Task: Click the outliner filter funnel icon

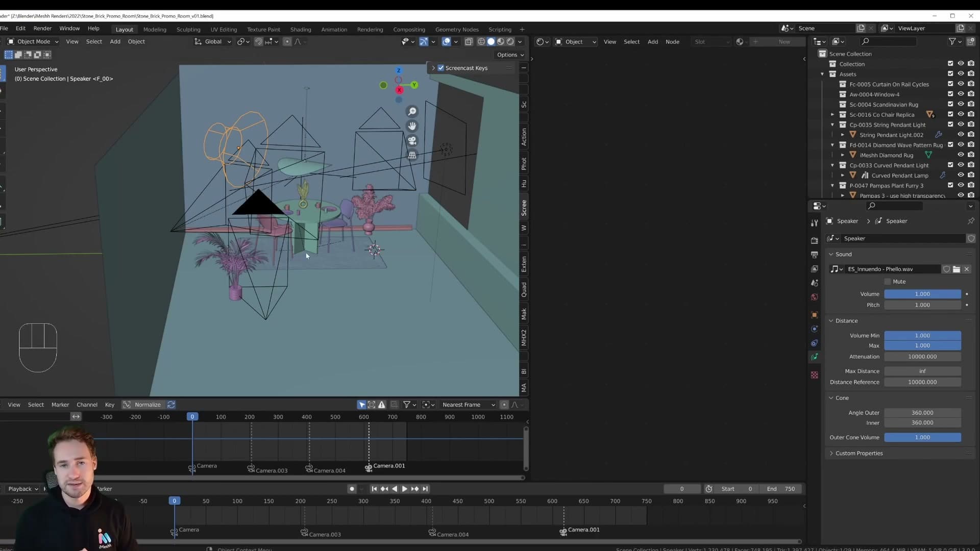Action: pyautogui.click(x=952, y=41)
